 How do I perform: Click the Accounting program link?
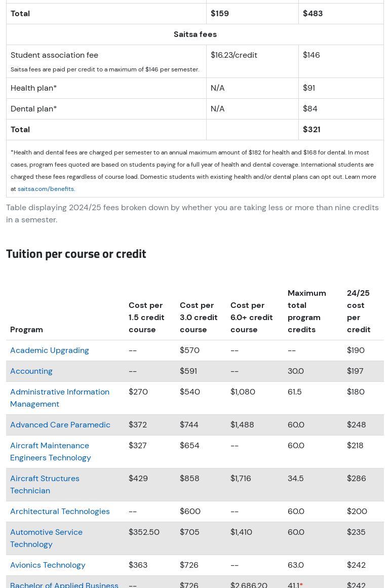tap(31, 371)
